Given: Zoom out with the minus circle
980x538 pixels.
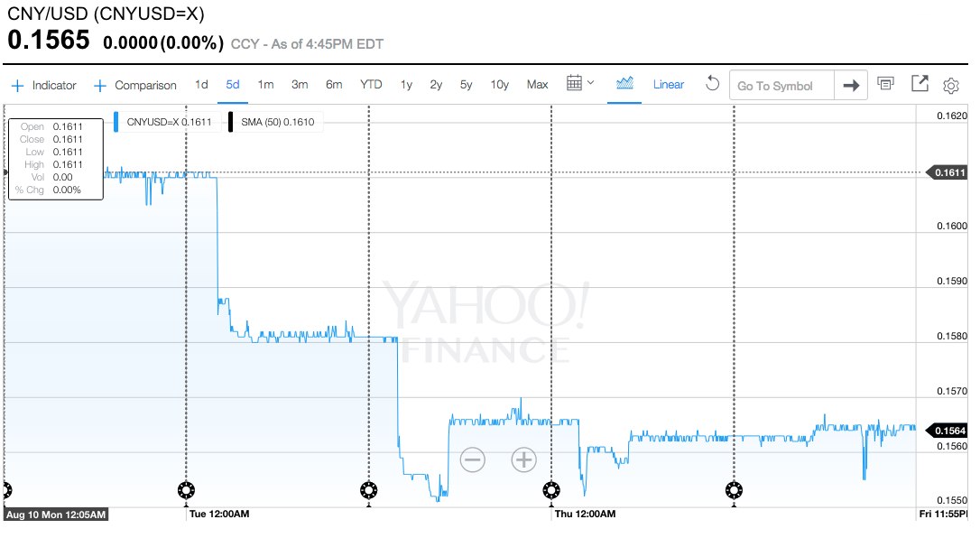Looking at the screenshot, I should tap(473, 459).
